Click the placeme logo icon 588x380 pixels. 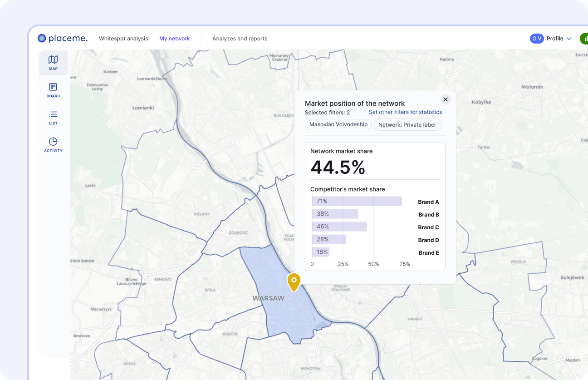point(42,39)
